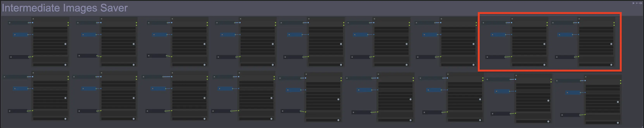
Task: Click the green input port on the third top-row node
Action: coord(172,57)
